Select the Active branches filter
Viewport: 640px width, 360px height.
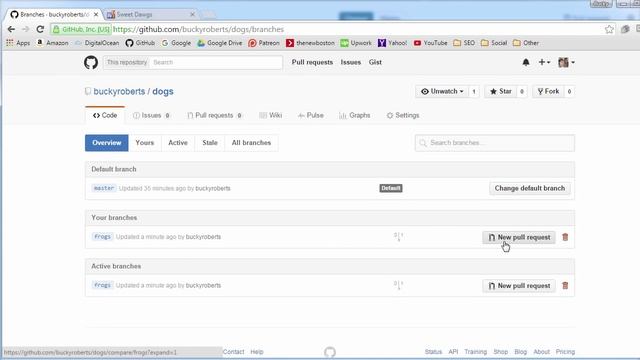pyautogui.click(x=178, y=143)
